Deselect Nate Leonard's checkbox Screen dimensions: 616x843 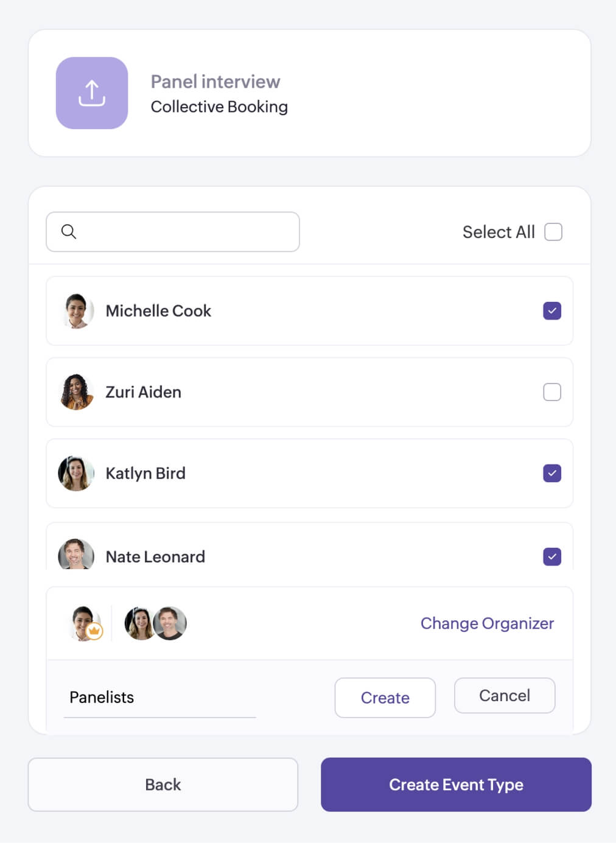click(x=552, y=556)
